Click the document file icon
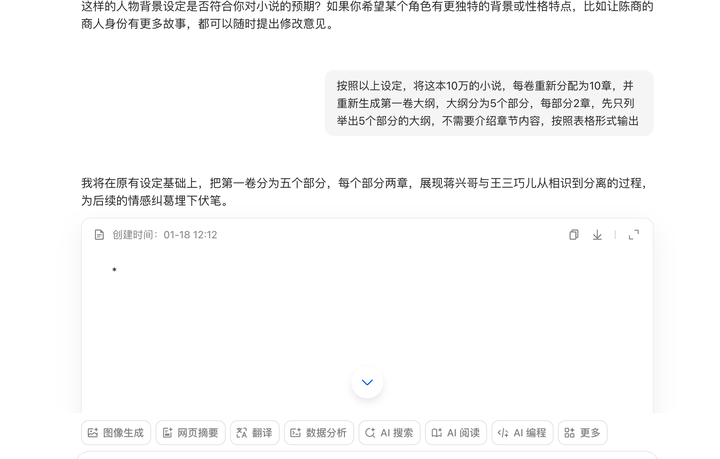 [x=99, y=235]
